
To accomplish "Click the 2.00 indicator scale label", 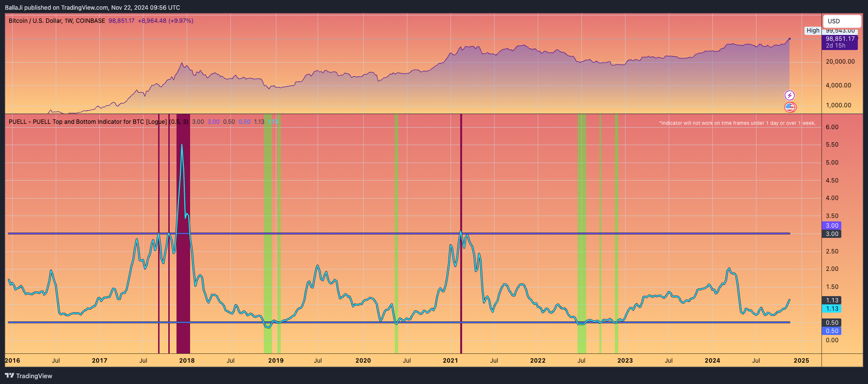I will click(x=832, y=269).
